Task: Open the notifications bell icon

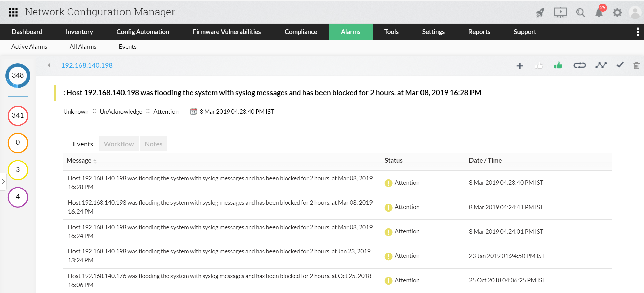Action: [599, 13]
